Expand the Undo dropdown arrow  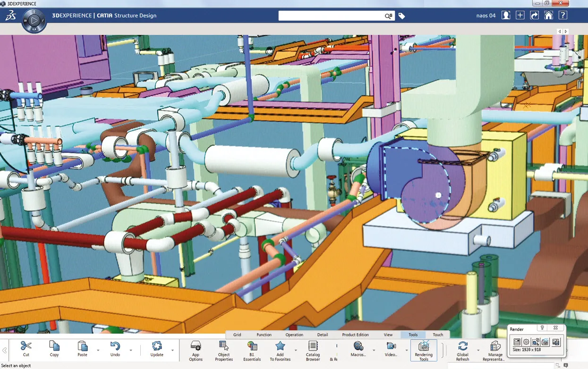131,350
